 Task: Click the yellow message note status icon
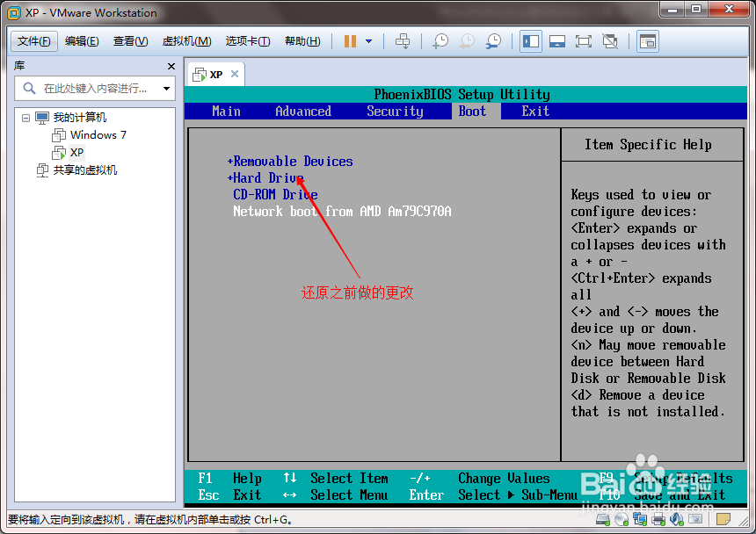[723, 519]
